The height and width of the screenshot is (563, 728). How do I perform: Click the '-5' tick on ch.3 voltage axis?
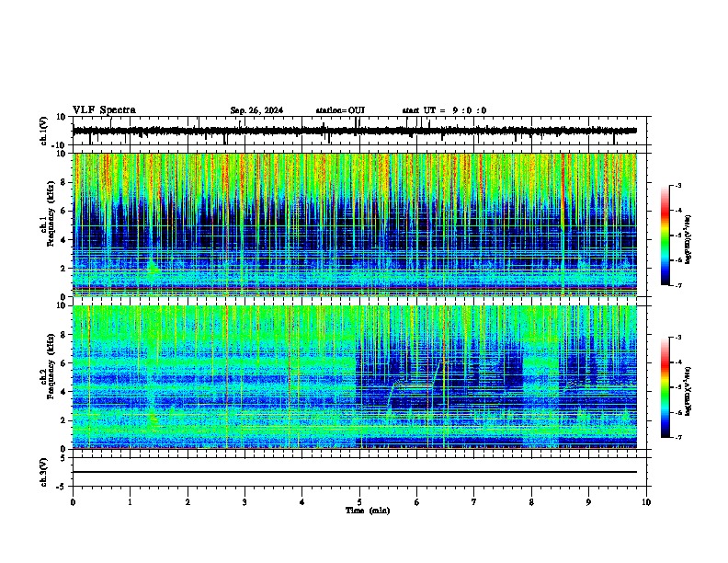click(63, 487)
